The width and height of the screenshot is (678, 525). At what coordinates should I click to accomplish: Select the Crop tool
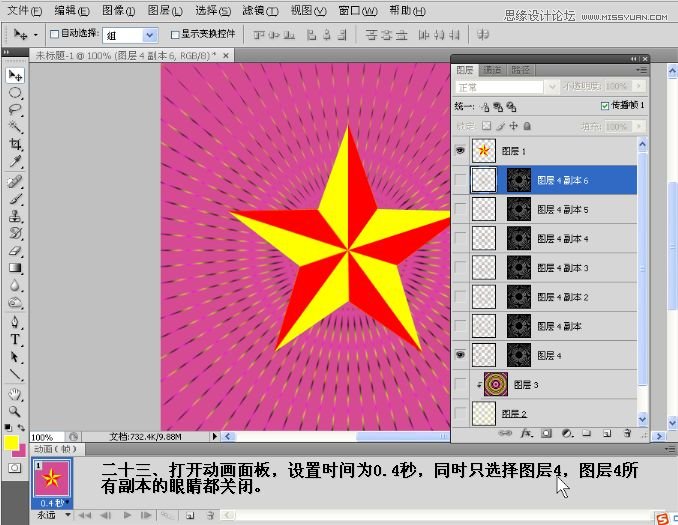coord(15,144)
